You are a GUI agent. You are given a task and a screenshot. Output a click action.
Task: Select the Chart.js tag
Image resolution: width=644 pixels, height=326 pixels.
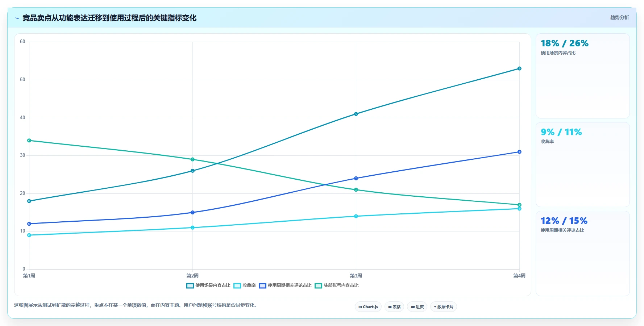(368, 307)
